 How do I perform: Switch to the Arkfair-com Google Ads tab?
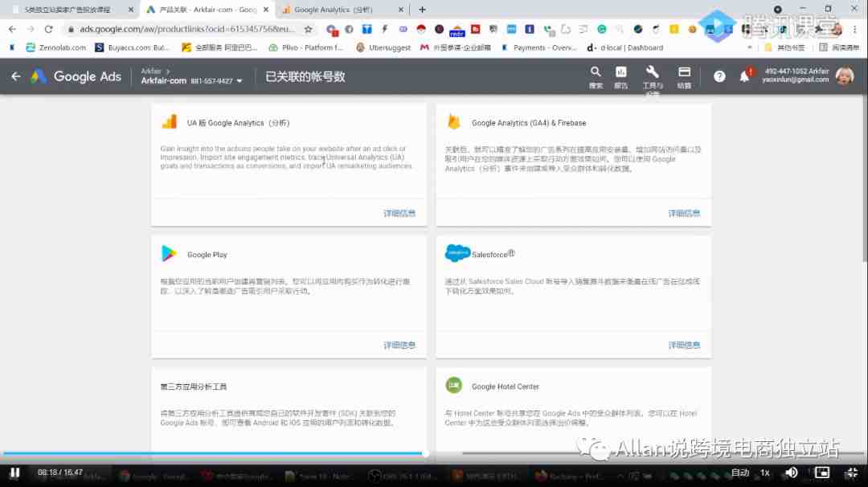click(207, 10)
